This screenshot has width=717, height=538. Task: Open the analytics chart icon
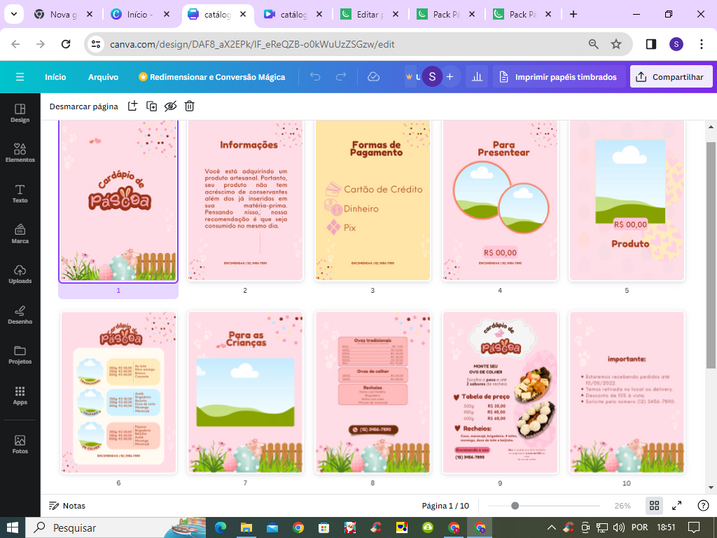(x=477, y=77)
